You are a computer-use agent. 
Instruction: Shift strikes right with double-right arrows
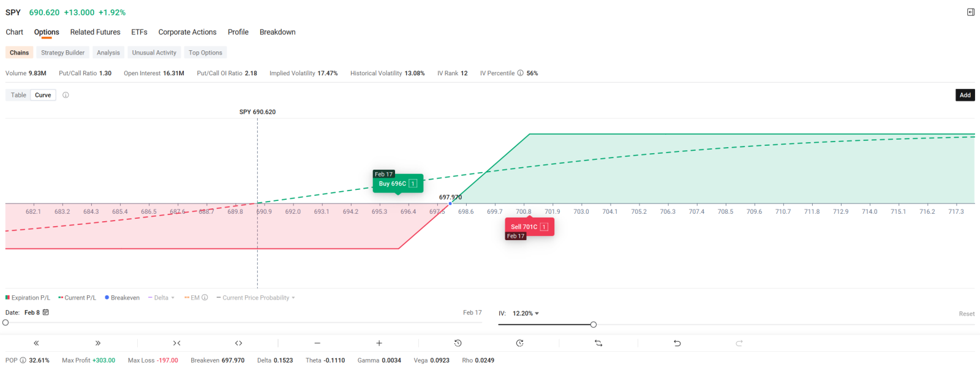(98, 343)
